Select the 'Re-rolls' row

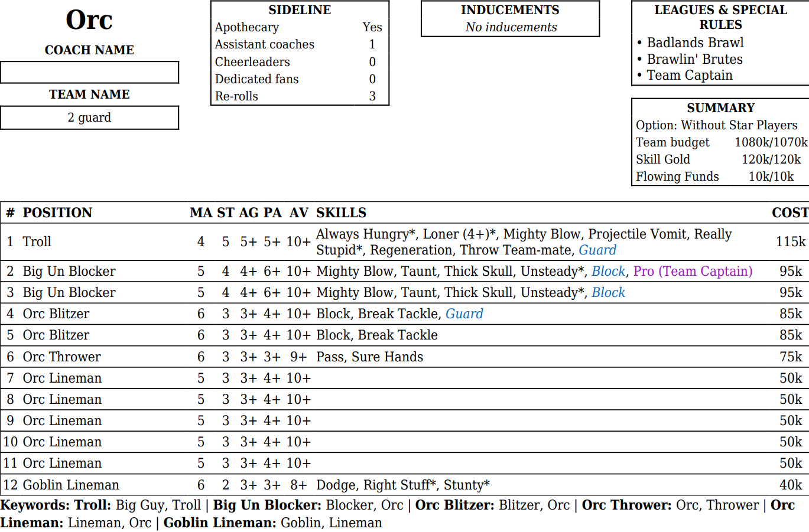[x=299, y=96]
